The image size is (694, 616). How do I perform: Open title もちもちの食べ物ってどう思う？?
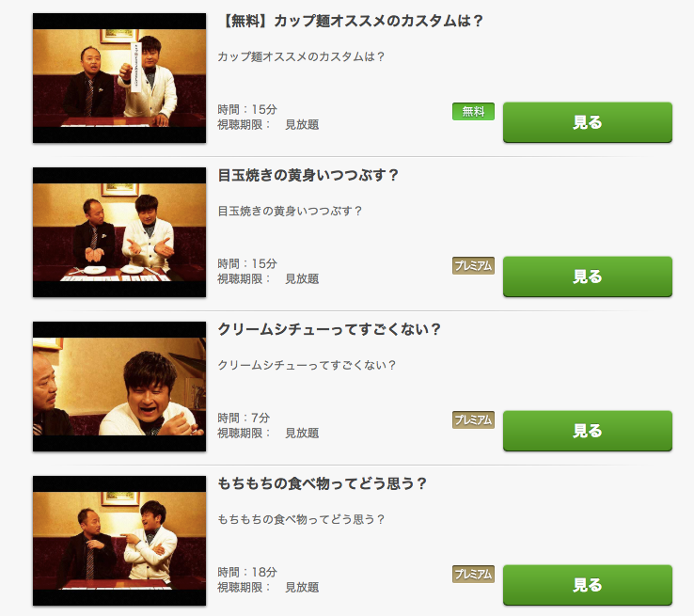(323, 483)
